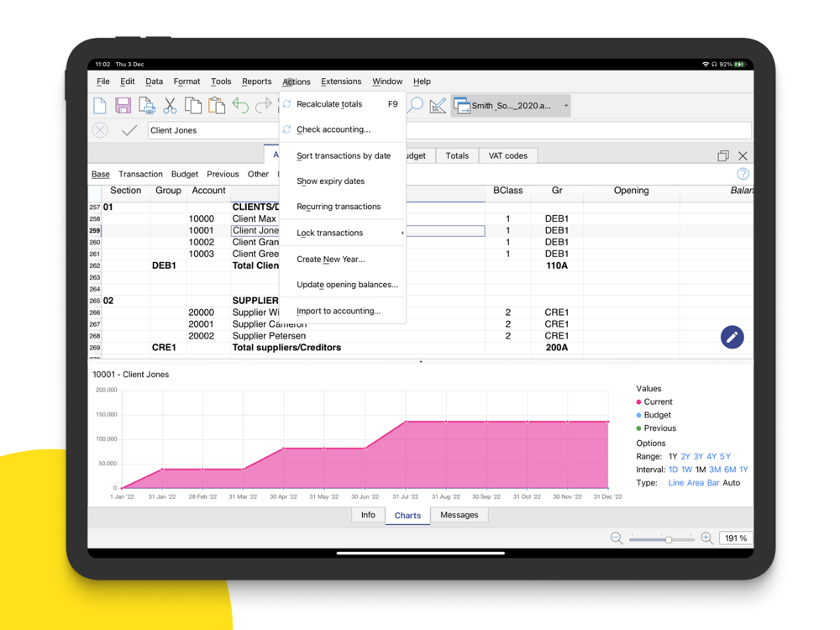Viewport: 840px width, 630px height.
Task: Click the zoom slider handle
Action: pos(669,539)
